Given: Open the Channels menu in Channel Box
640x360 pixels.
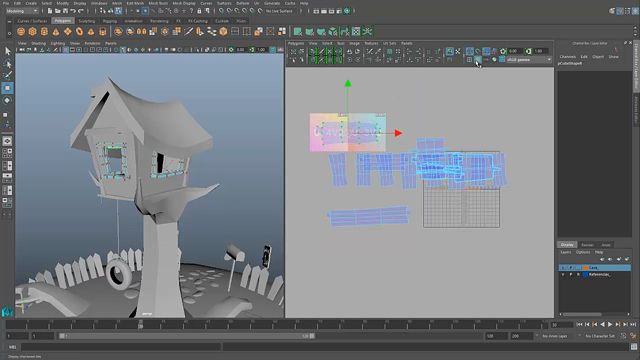Looking at the screenshot, I should click(568, 57).
